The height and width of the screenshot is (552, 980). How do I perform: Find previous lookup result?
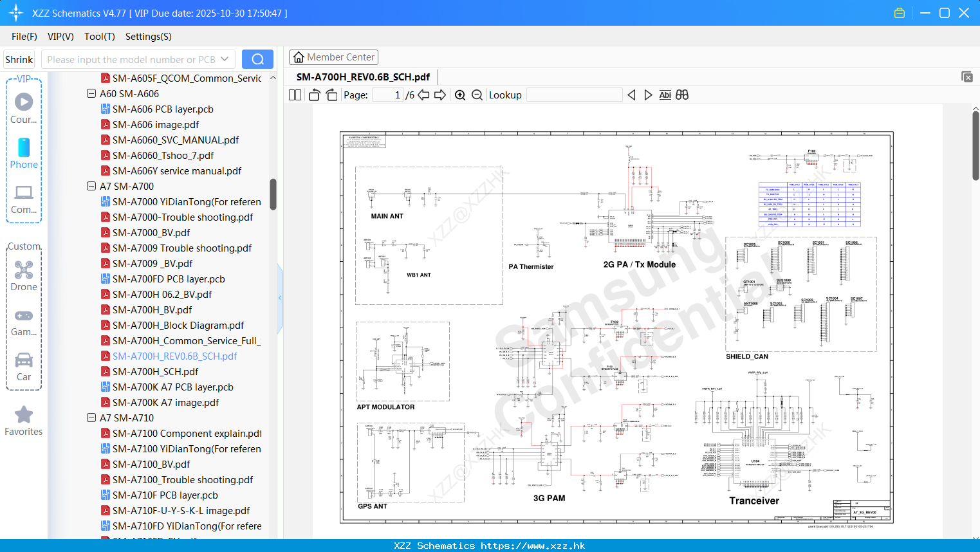631,95
